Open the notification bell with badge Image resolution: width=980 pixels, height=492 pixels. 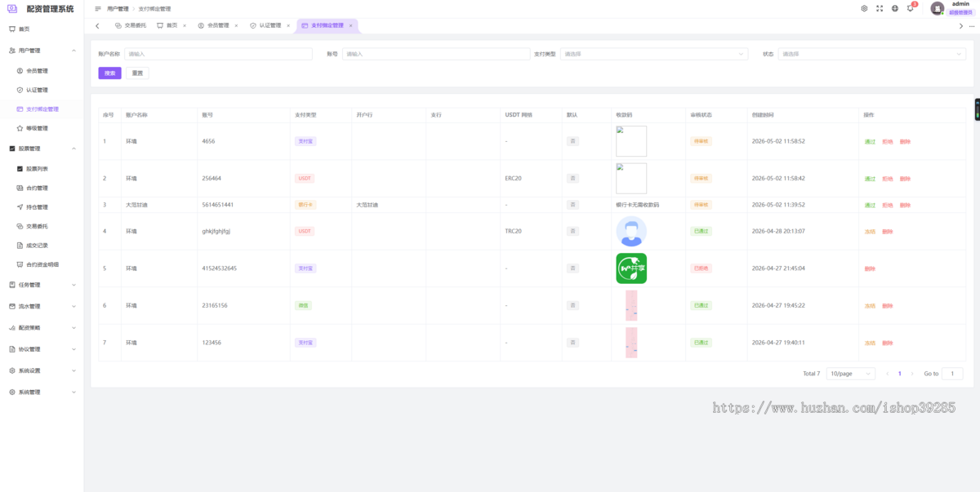coord(911,8)
